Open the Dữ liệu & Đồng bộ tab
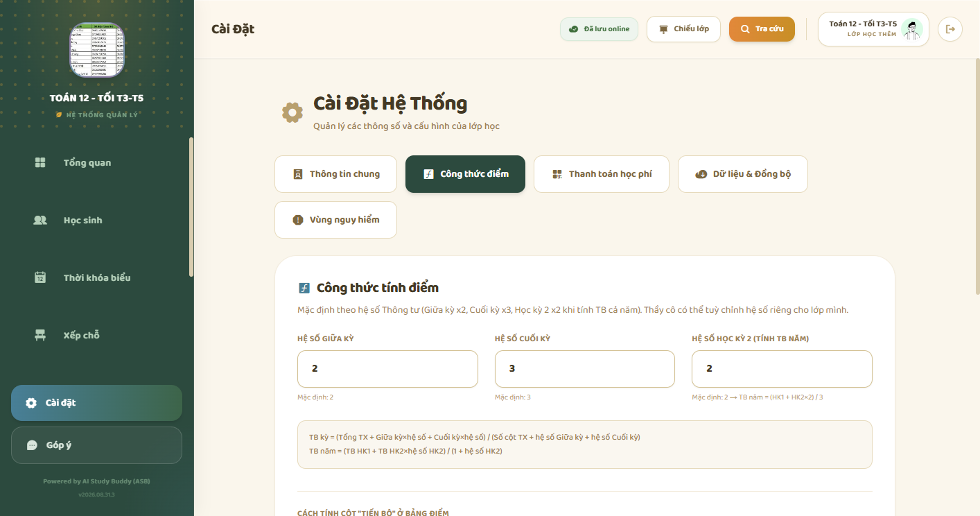Screen dimensions: 980x516 743,174
